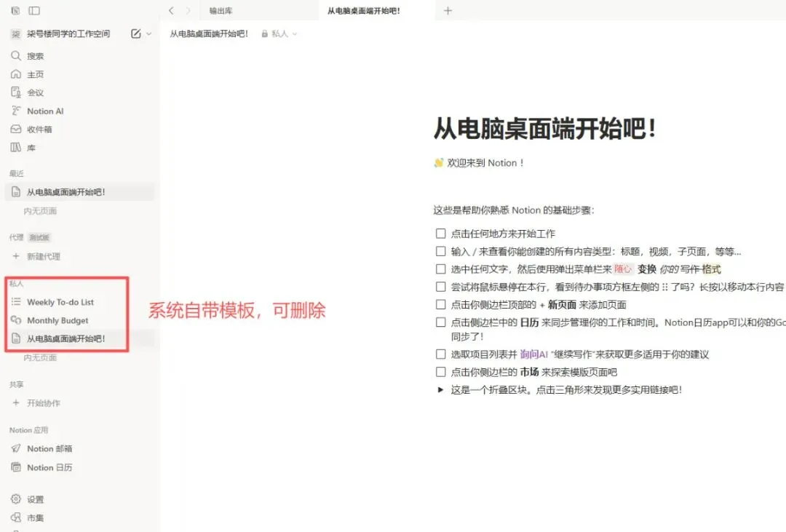This screenshot has width=786, height=532.
Task: Toggle the sidebar collapse icon at top left
Action: click(15, 10)
